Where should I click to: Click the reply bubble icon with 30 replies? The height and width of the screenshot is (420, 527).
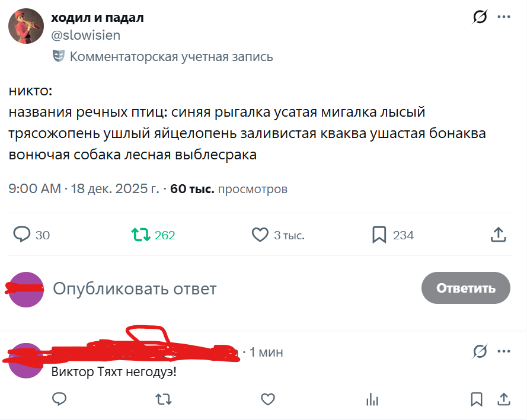[x=22, y=235]
